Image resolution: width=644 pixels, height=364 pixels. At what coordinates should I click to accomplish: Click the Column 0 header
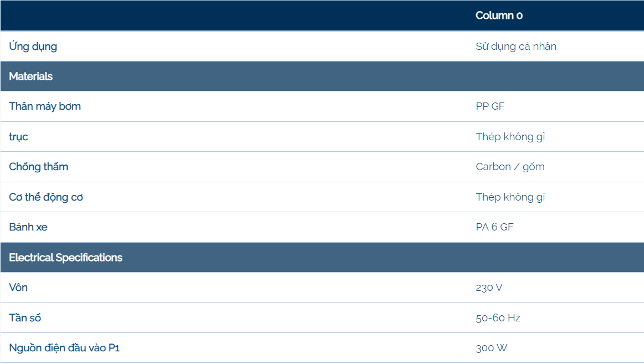(499, 16)
